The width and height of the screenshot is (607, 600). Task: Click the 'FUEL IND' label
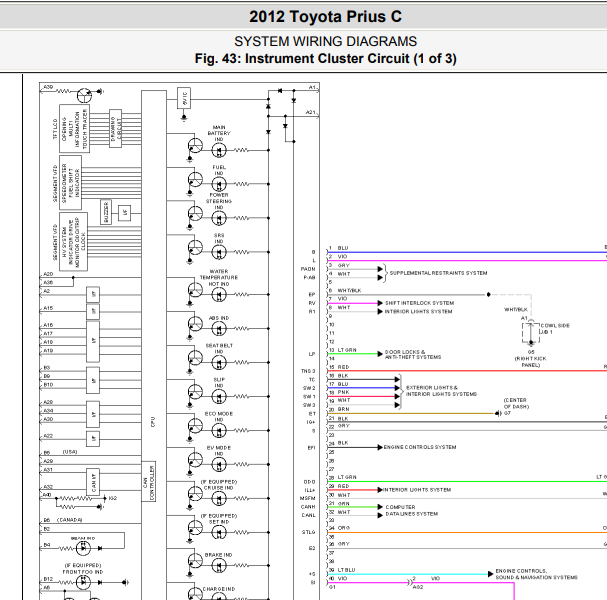(x=219, y=170)
